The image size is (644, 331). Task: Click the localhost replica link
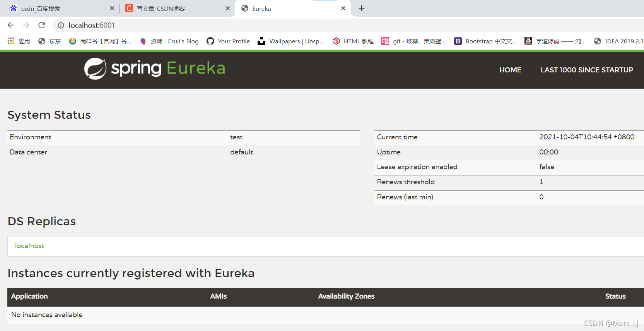pyautogui.click(x=29, y=246)
